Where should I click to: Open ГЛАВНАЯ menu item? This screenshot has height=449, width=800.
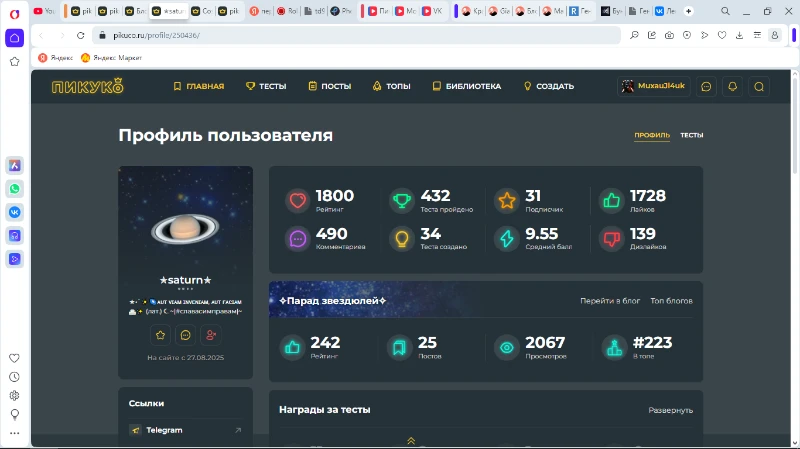(x=199, y=86)
